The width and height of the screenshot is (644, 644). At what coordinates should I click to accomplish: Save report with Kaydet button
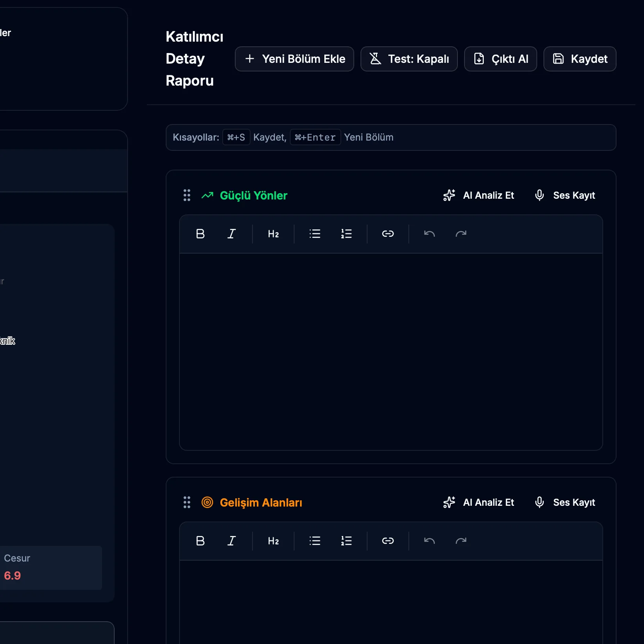pos(580,59)
